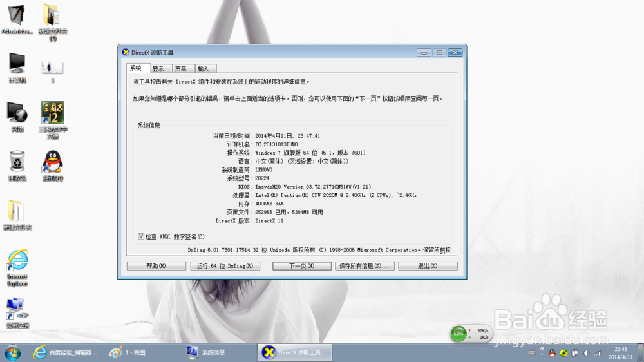644x362 pixels.
Task: Toggle 检查 WHQL 数字签名 checkbox
Action: [x=141, y=236]
